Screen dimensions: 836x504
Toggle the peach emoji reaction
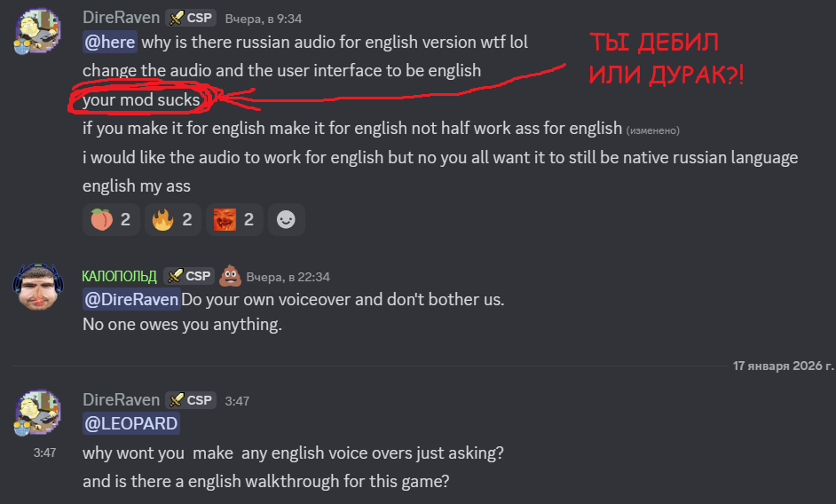pyautogui.click(x=111, y=219)
